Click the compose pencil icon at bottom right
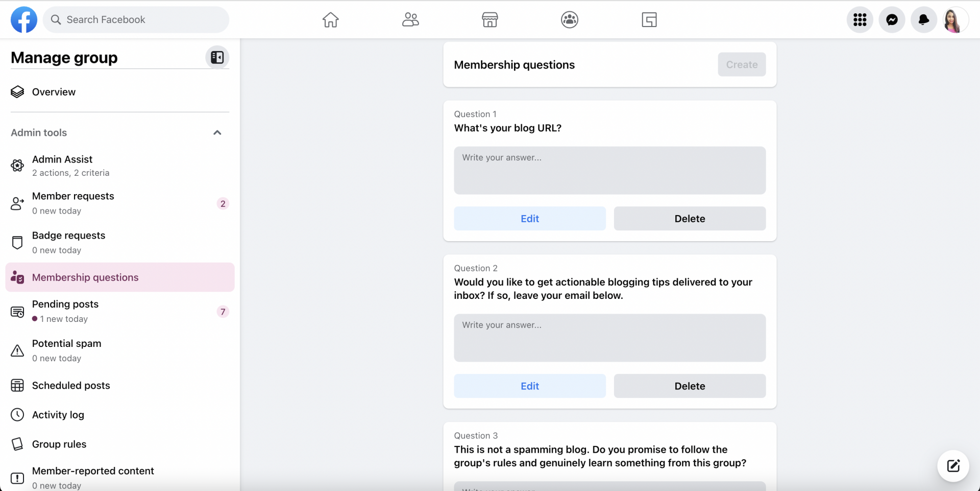 click(953, 466)
